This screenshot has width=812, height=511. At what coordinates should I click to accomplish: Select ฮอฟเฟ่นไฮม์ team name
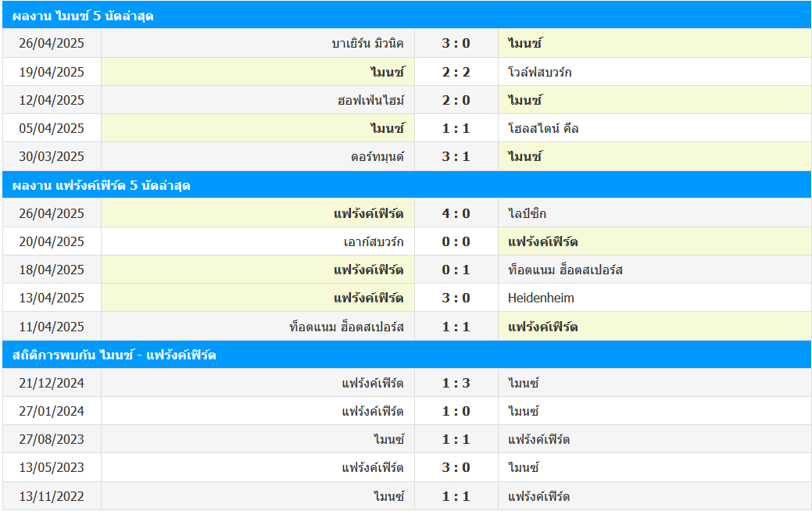[370, 100]
